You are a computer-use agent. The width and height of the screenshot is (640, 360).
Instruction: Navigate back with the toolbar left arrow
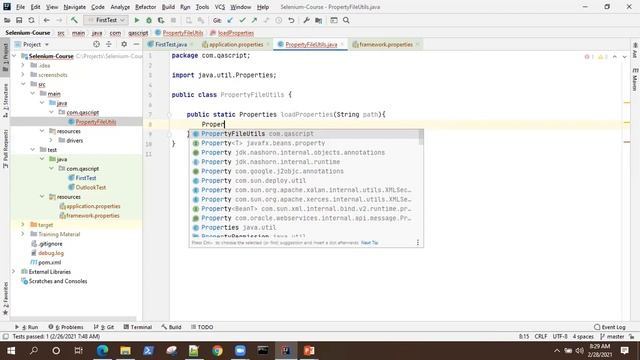[47, 20]
